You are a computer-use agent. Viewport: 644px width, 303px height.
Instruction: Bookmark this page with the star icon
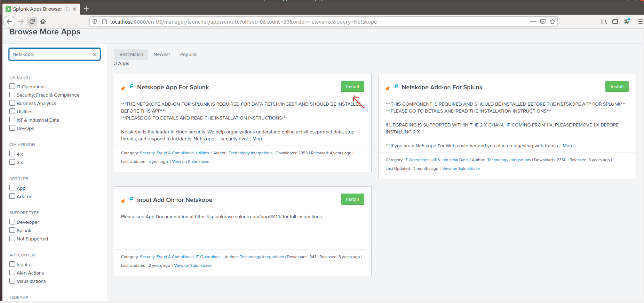pyautogui.click(x=552, y=22)
